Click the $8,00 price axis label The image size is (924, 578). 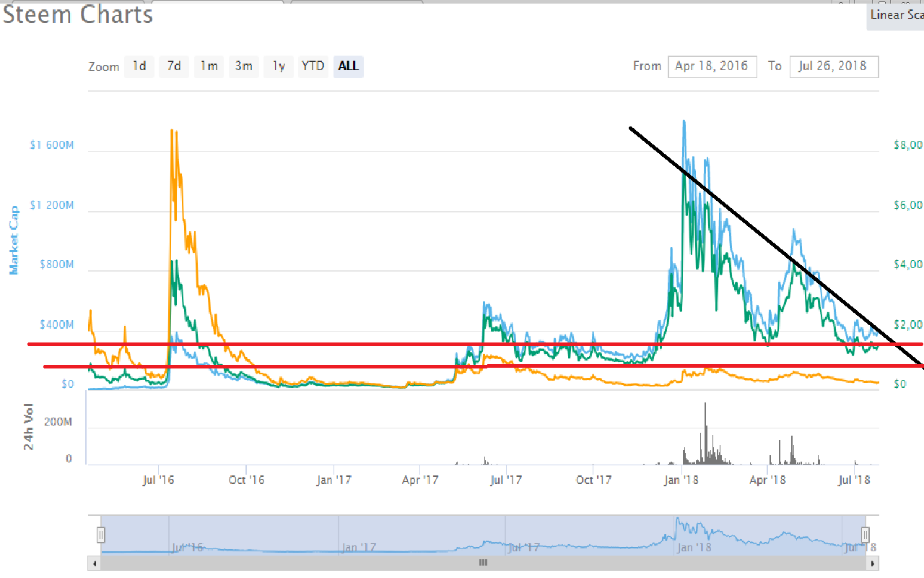(907, 145)
